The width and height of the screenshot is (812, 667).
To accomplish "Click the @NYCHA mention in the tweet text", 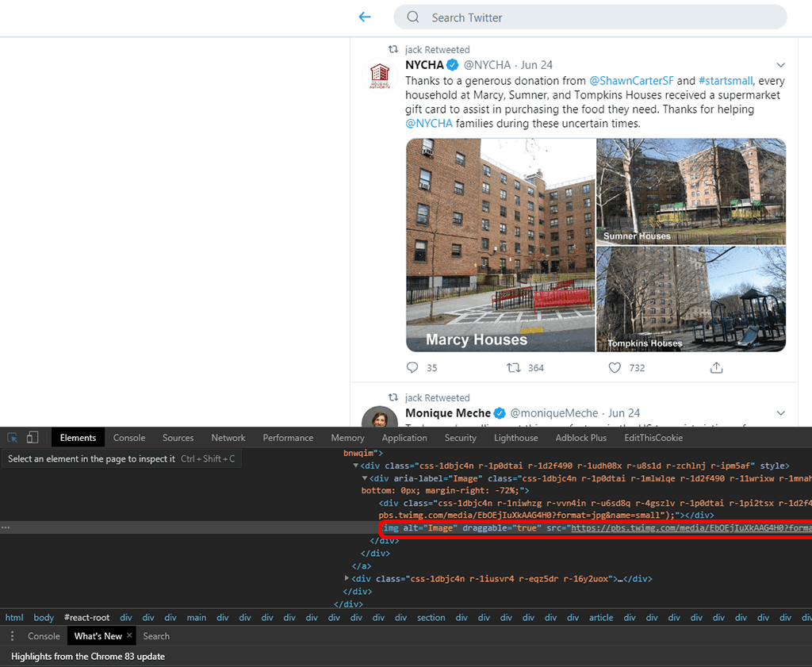I will (429, 123).
